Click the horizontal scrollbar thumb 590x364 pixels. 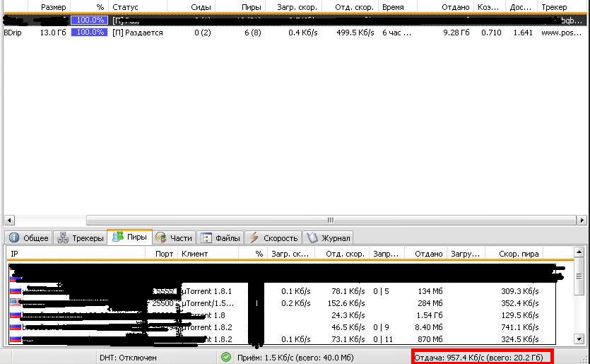[x=331, y=221]
